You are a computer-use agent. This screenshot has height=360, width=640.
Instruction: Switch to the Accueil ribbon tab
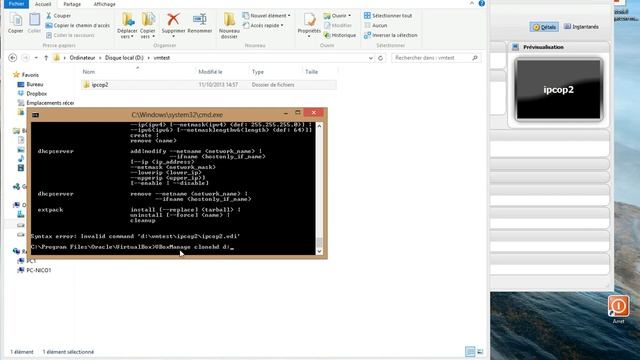point(43,4)
